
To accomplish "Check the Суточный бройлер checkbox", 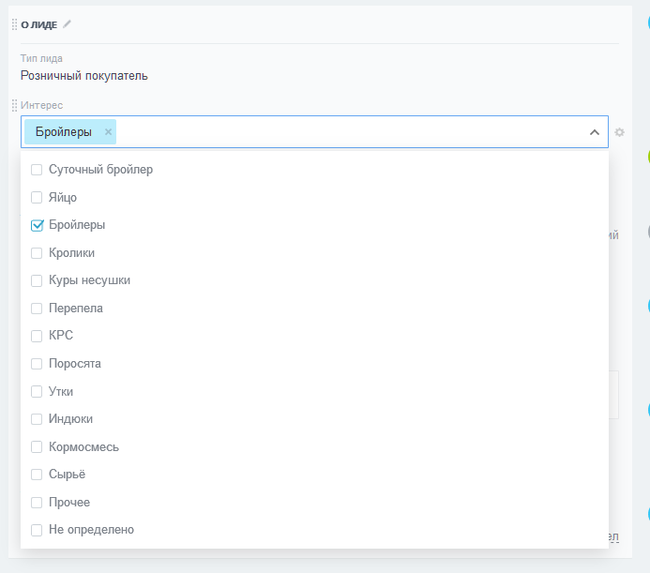I will click(37, 170).
